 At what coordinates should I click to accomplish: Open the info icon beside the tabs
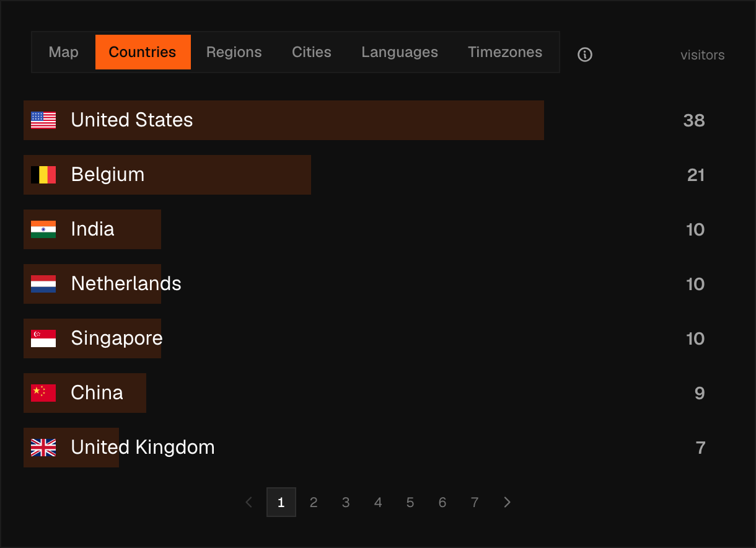tap(585, 55)
